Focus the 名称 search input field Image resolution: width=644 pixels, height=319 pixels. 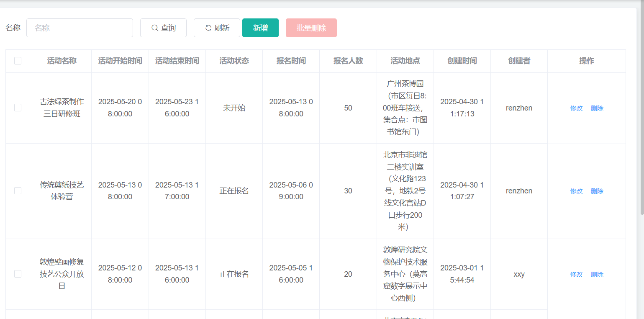80,28
